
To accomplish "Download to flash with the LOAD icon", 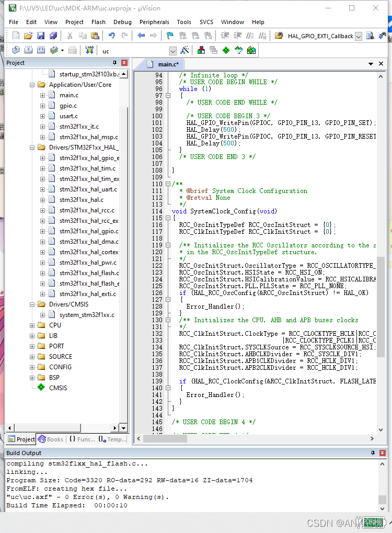I will click(90, 50).
